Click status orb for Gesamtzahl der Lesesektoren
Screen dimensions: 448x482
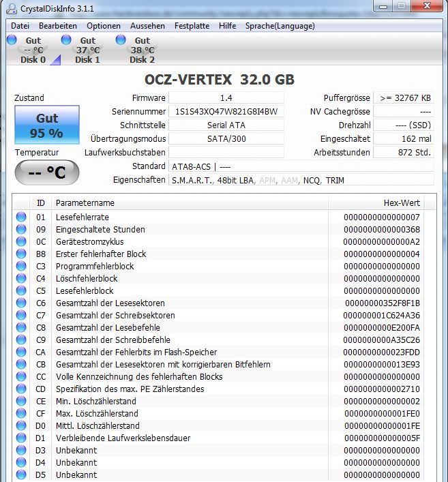[21, 303]
